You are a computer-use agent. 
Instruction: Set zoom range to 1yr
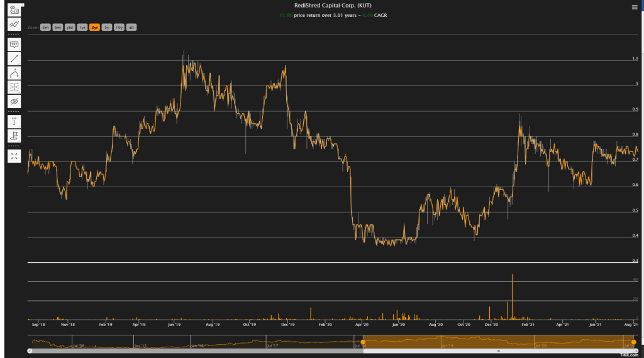(x=82, y=28)
